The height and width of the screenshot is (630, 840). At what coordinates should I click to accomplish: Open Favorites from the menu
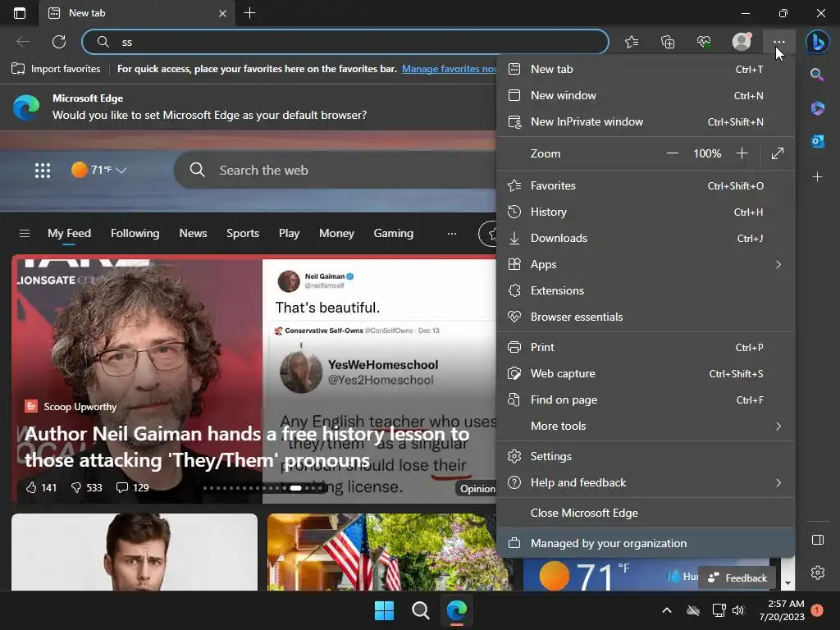tap(646, 186)
